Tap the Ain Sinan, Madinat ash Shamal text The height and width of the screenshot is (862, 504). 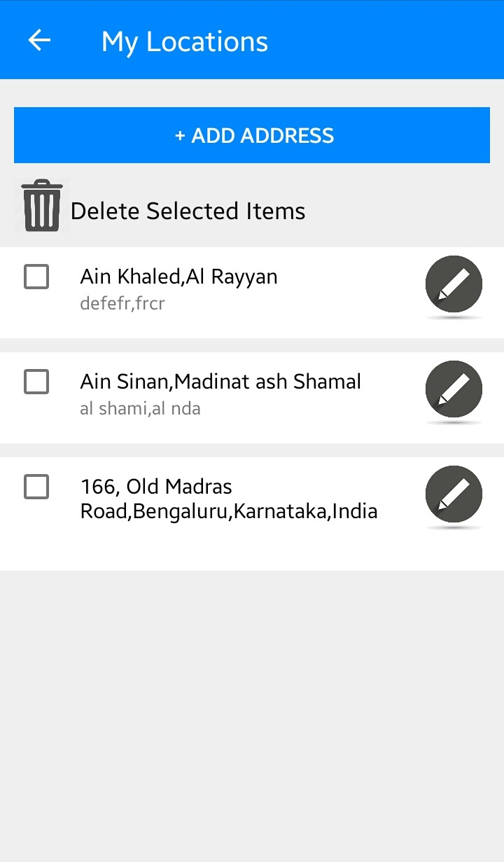pyautogui.click(x=220, y=382)
